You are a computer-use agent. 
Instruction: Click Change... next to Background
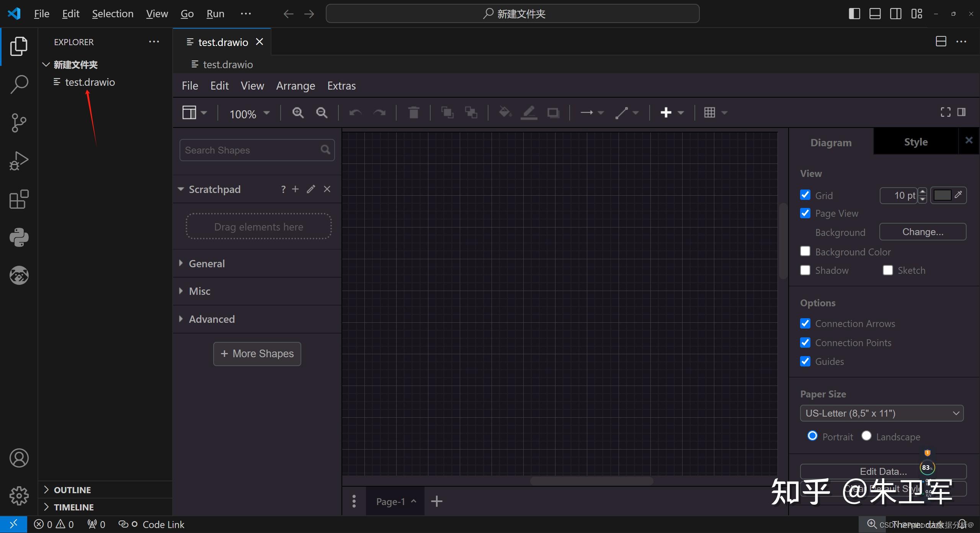pyautogui.click(x=922, y=231)
